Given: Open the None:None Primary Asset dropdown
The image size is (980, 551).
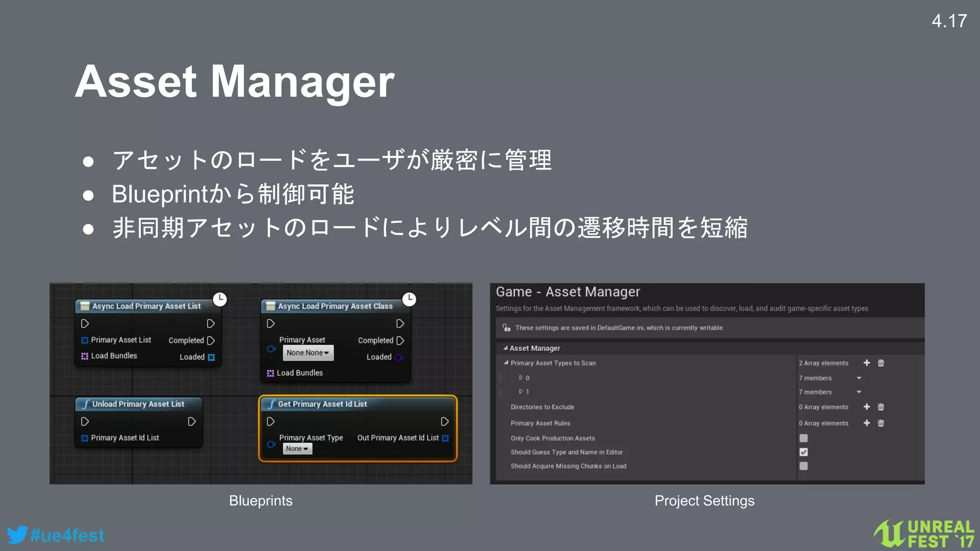Looking at the screenshot, I should (x=308, y=353).
